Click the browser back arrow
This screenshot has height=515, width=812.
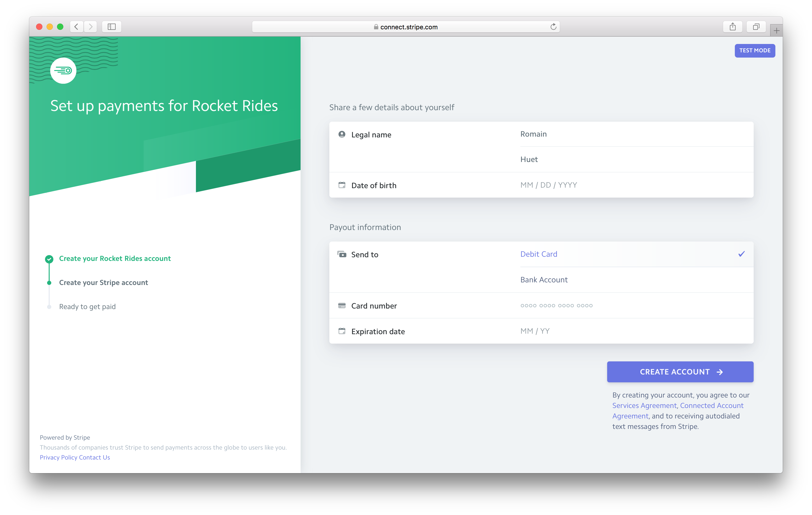(x=77, y=27)
